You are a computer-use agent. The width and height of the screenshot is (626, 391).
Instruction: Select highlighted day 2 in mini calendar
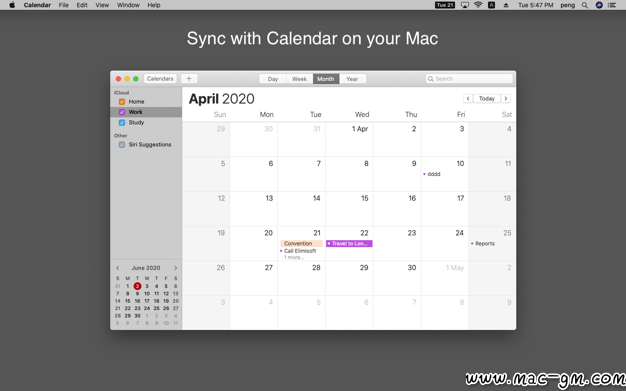(x=137, y=286)
